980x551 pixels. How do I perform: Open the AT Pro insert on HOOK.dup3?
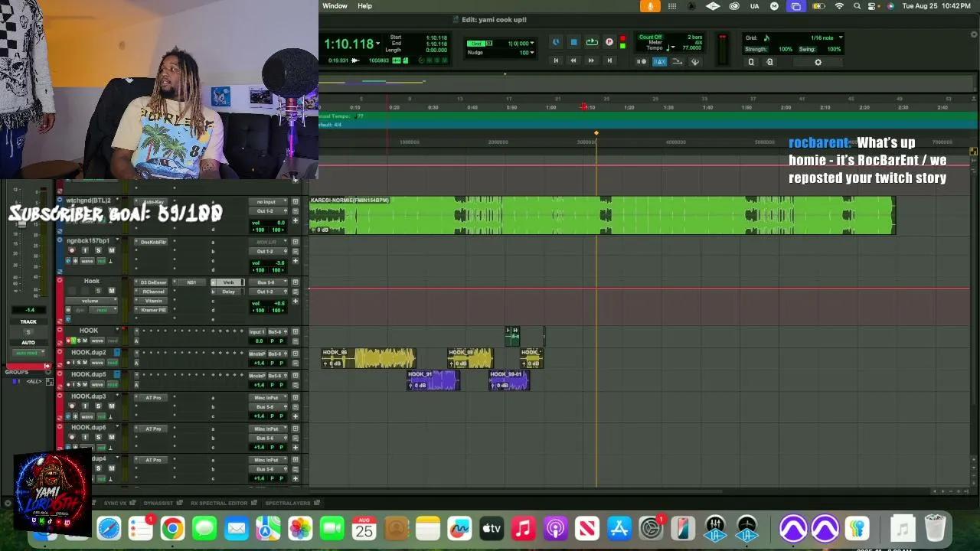coord(153,398)
